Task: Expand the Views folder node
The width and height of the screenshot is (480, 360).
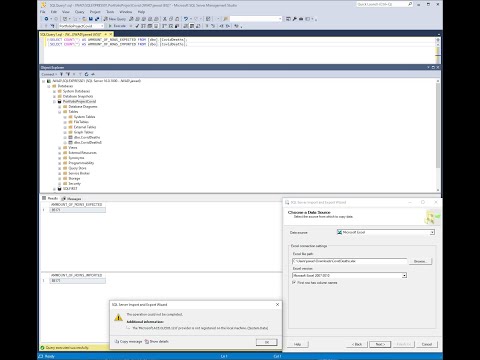Action: click(x=60, y=148)
